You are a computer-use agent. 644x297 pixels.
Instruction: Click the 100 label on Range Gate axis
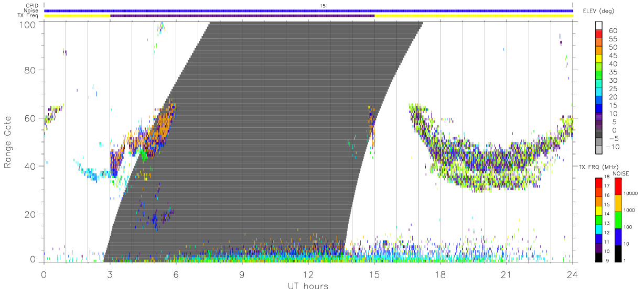pyautogui.click(x=27, y=25)
